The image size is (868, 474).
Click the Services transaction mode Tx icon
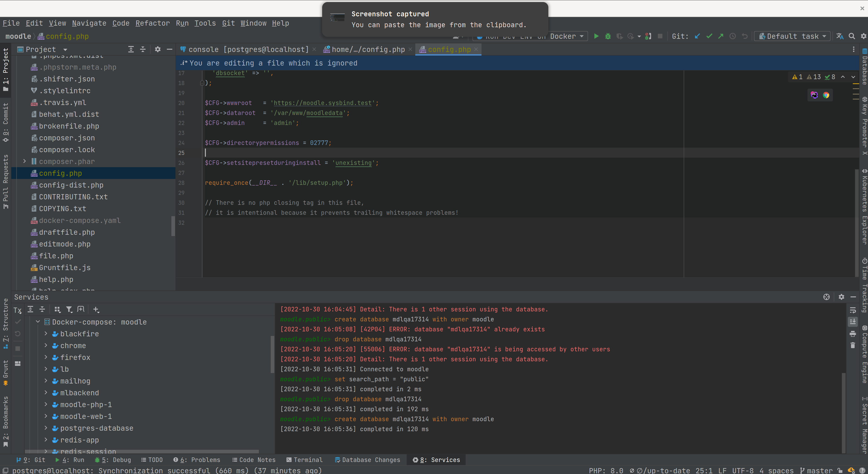pos(17,310)
